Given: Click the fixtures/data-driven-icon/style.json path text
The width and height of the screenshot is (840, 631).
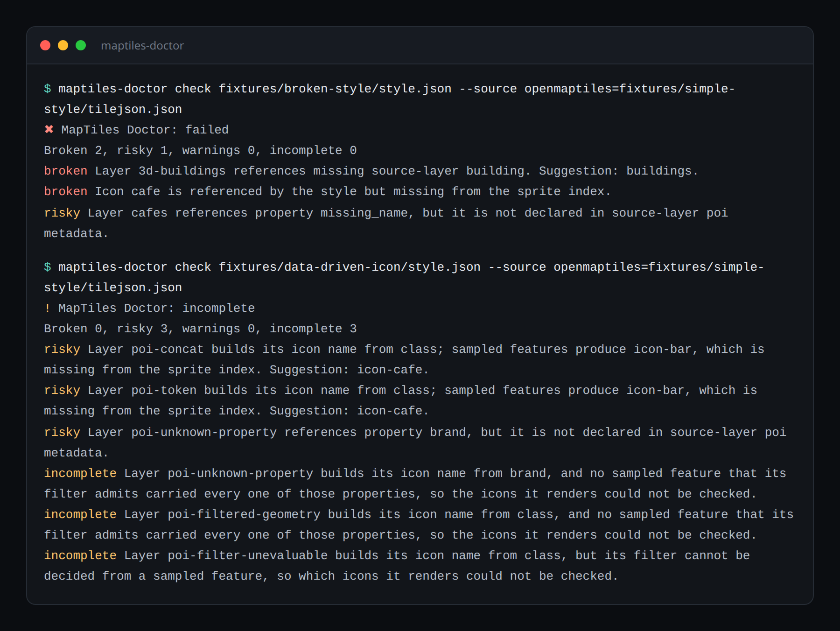Looking at the screenshot, I should [x=350, y=267].
